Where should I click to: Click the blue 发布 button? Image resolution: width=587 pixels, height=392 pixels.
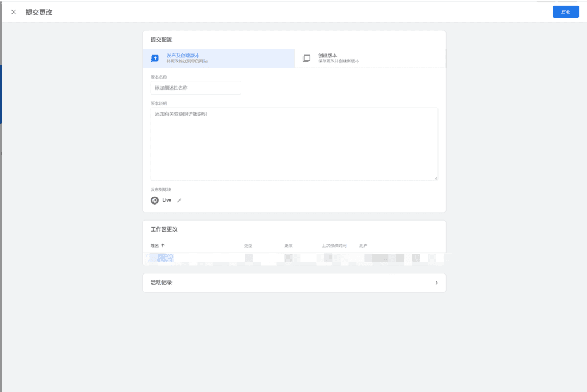coord(566,12)
